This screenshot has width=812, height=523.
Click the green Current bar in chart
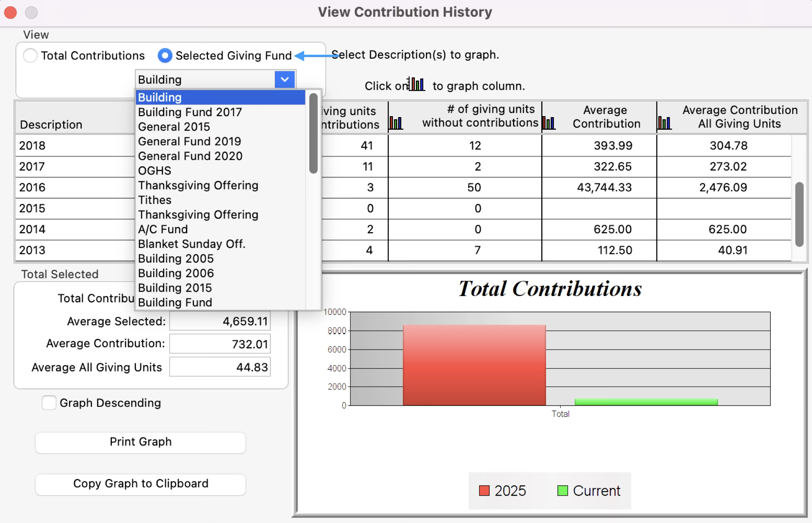click(x=646, y=402)
